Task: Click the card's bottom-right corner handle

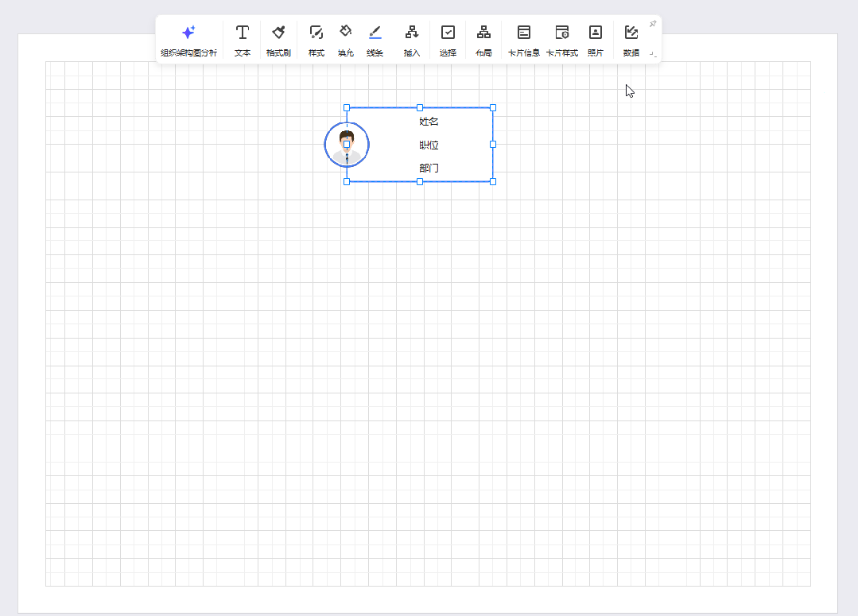Action: point(493,182)
